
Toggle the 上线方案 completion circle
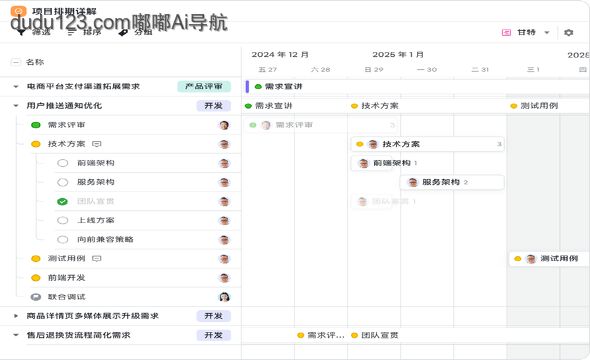point(62,220)
